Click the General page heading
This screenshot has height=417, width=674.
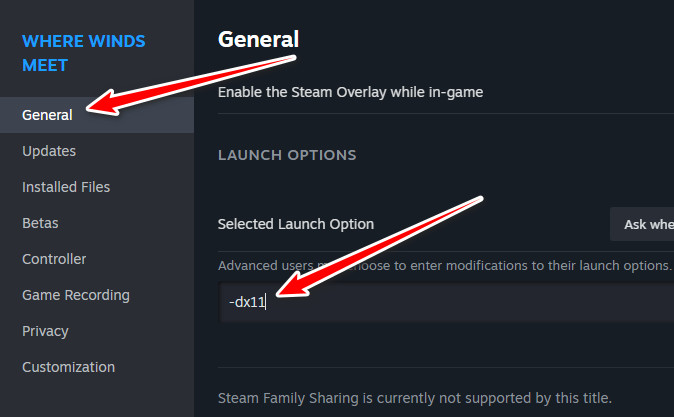tap(258, 40)
